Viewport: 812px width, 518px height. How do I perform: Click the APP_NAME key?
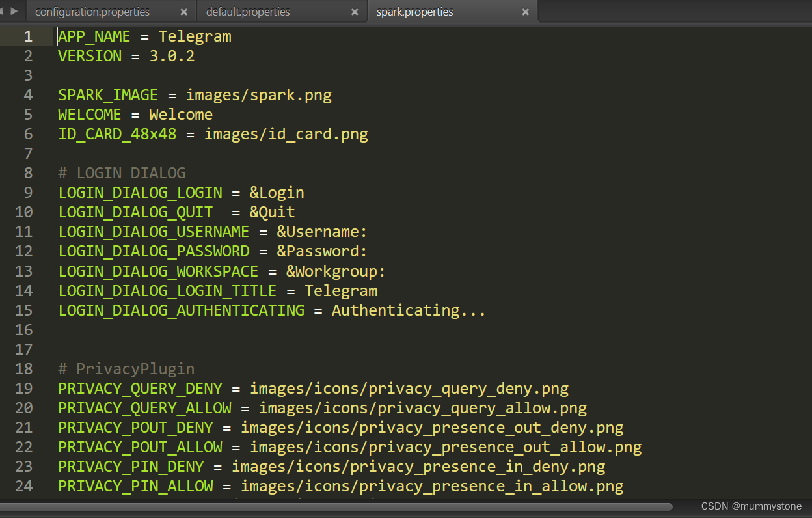94,36
